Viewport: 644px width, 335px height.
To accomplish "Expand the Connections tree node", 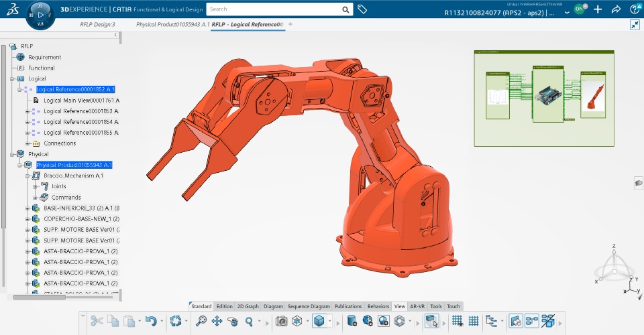I will [x=28, y=143].
